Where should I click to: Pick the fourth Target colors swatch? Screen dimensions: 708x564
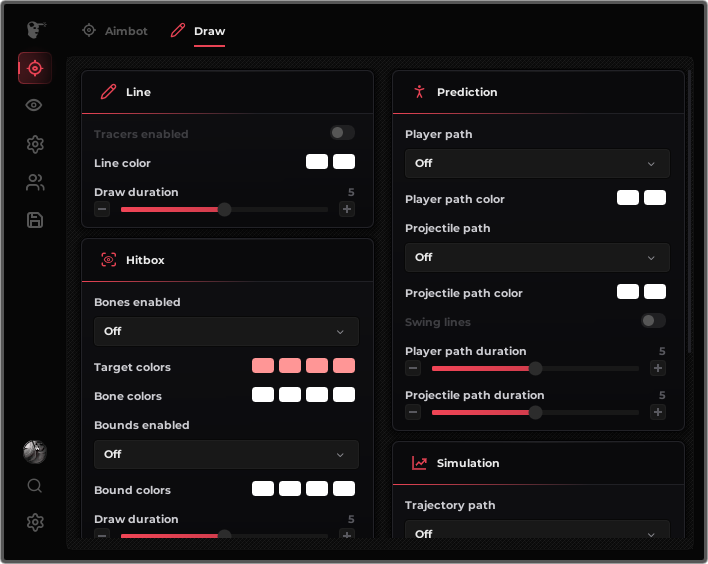pyautogui.click(x=344, y=366)
